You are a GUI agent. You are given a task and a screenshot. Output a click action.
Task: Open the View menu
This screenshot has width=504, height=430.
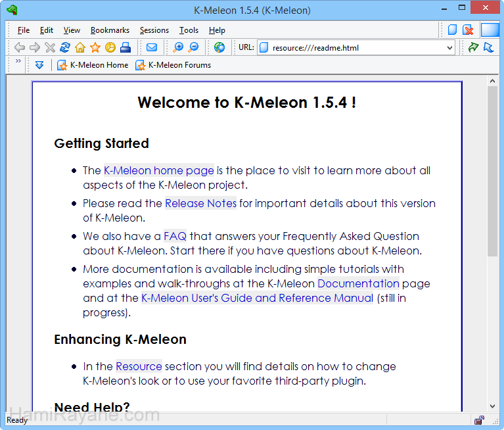pyautogui.click(x=72, y=30)
